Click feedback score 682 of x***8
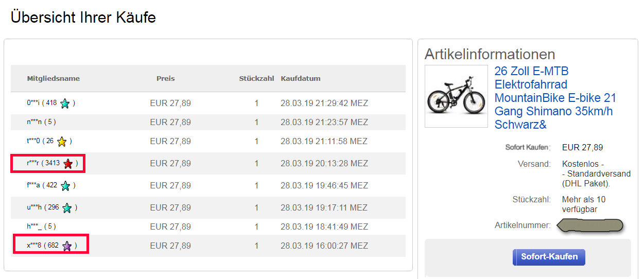644x279 pixels. coord(53,246)
